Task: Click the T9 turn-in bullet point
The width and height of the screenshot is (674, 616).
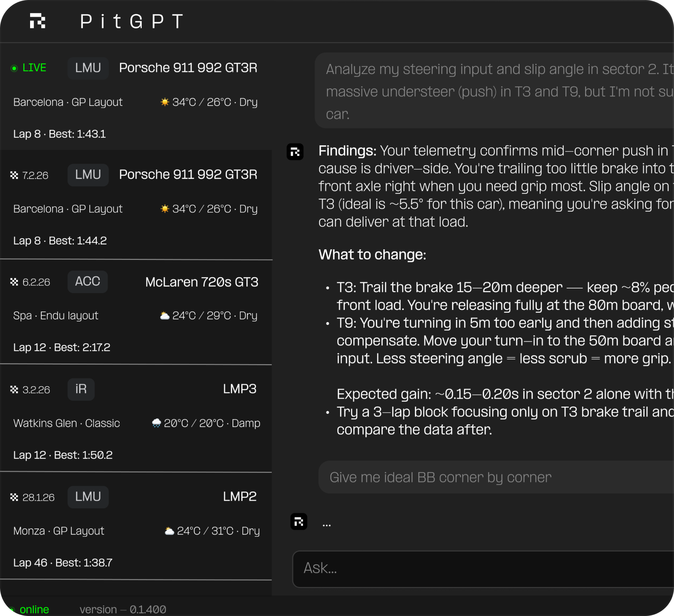Action: [x=505, y=341]
